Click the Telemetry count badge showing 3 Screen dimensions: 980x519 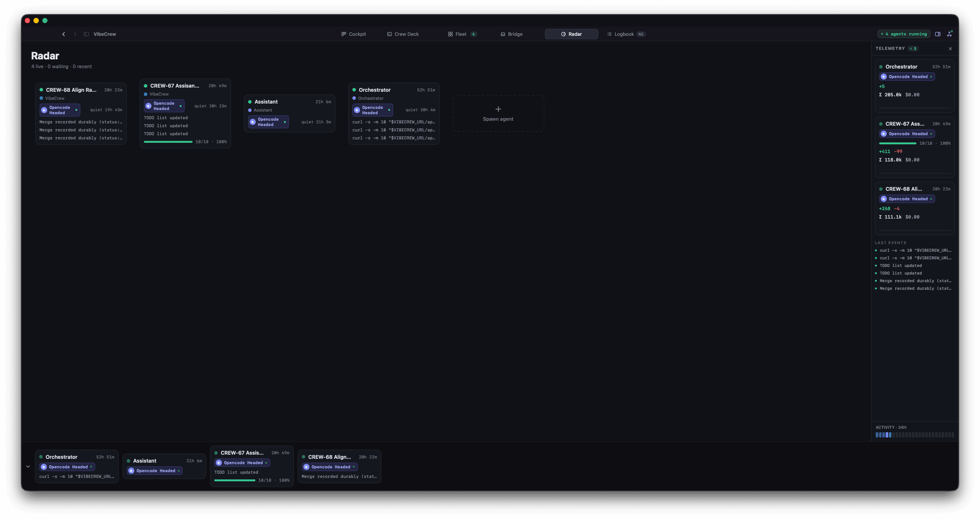[x=913, y=49]
